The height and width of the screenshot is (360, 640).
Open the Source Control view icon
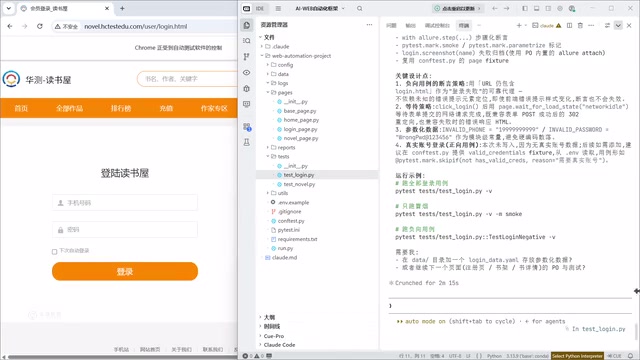coord(247,57)
